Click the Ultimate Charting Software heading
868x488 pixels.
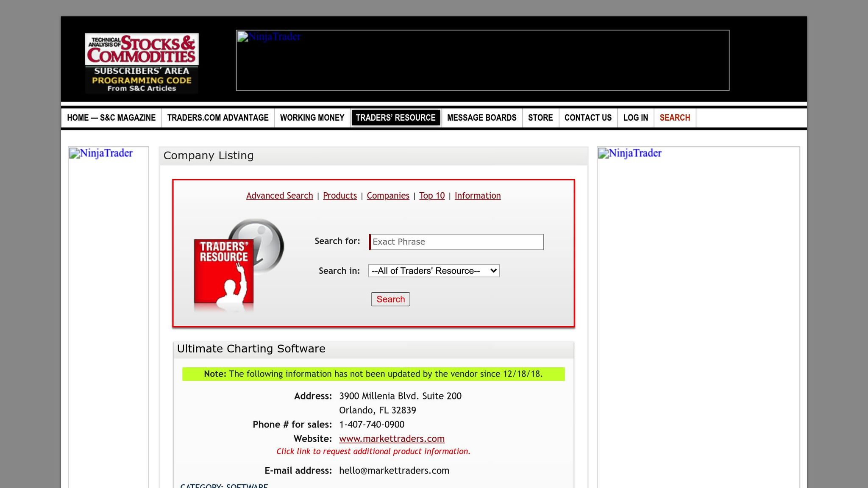(x=251, y=349)
